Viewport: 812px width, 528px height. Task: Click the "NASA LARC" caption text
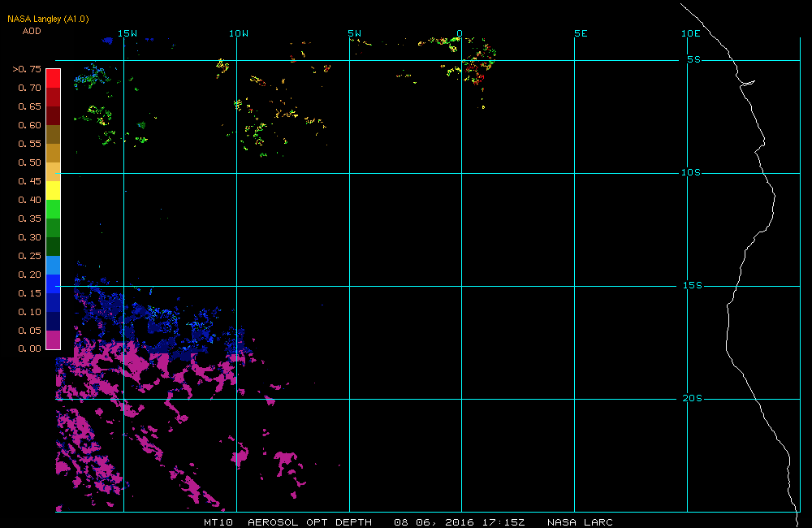[580, 522]
